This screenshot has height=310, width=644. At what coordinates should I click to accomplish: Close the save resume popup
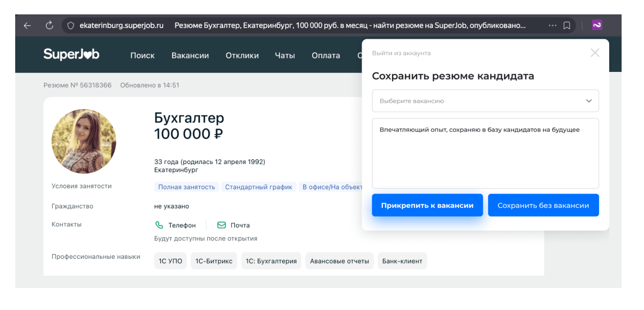pyautogui.click(x=595, y=53)
